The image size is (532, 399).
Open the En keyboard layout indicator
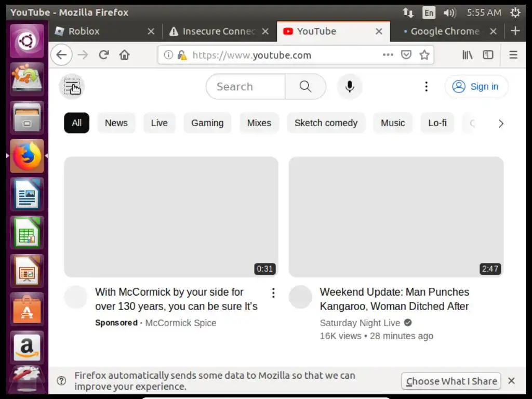(429, 12)
